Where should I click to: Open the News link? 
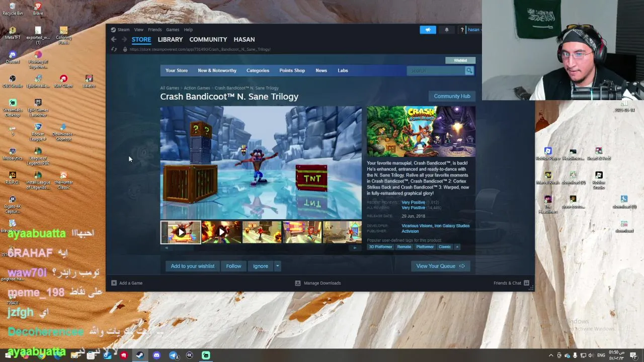coord(321,70)
